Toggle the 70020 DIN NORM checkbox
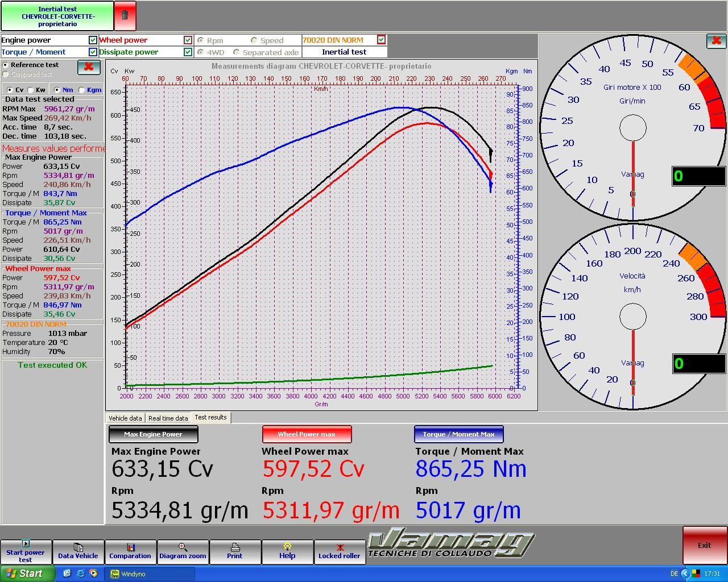The height and width of the screenshot is (582, 728). coord(381,40)
